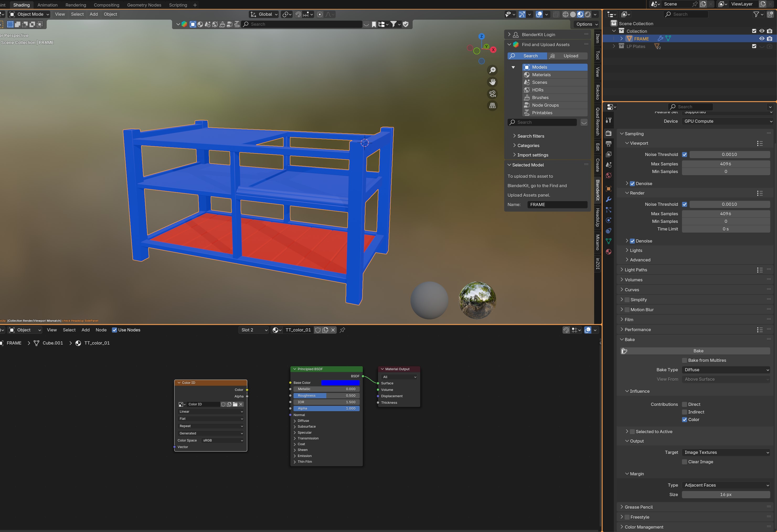Image resolution: width=777 pixels, height=532 pixels.
Task: Click the Base Color blue swatch
Action: coord(340,383)
